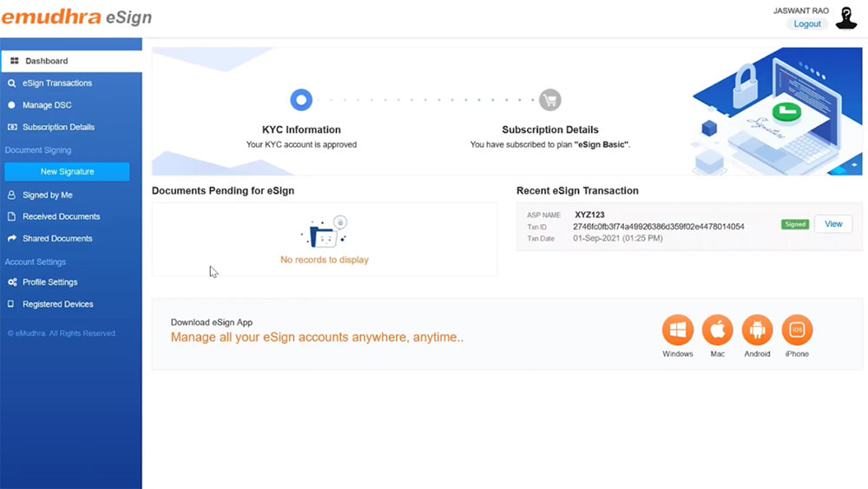Click the subscription shopping cart icon
The image size is (868, 489).
[x=549, y=100]
